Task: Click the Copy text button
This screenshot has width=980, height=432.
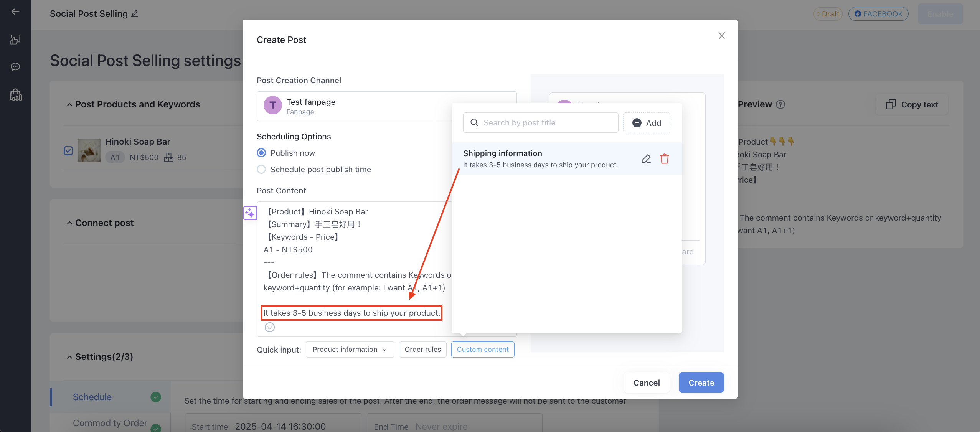Action: click(912, 105)
